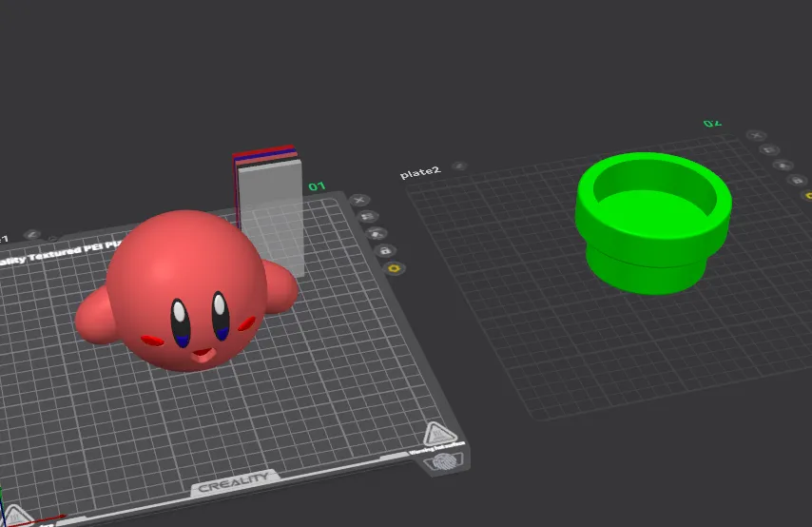
Task: Auto-orient objects on plate 01
Action: 368,217
